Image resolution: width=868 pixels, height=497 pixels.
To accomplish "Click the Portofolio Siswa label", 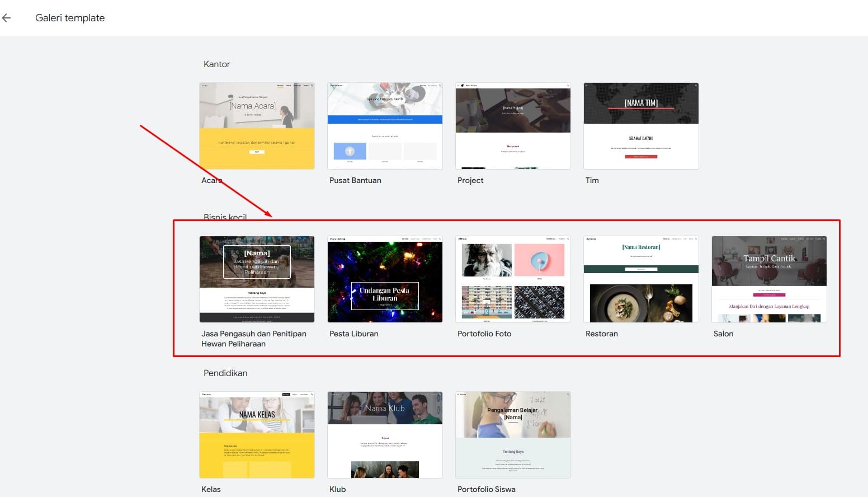I will (487, 489).
